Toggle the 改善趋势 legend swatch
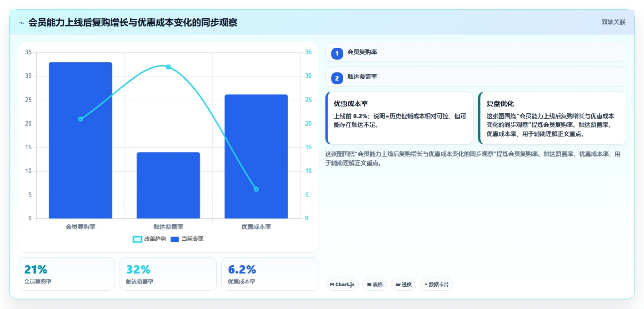Image resolution: width=644 pixels, height=309 pixels. (137, 239)
